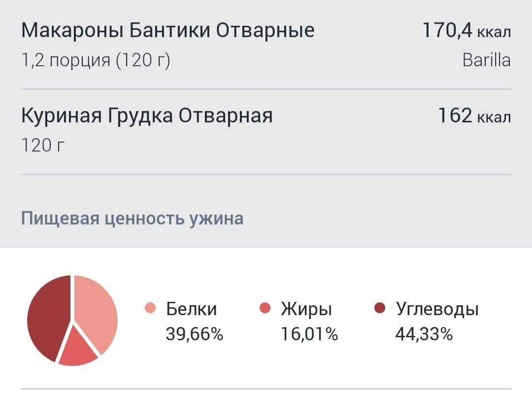Click the red Жиры legend dot
Image resolution: width=532 pixels, height=398 pixels.
point(265,308)
